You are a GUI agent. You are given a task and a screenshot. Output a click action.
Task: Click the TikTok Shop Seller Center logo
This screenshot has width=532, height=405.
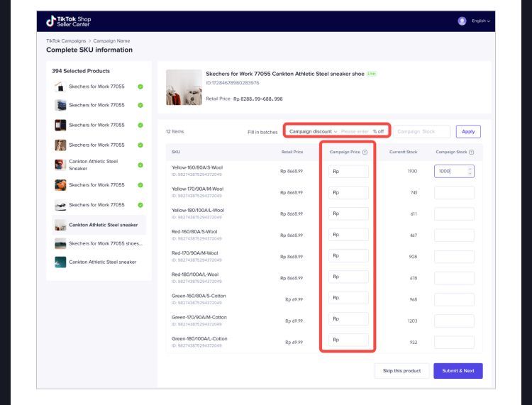69,21
